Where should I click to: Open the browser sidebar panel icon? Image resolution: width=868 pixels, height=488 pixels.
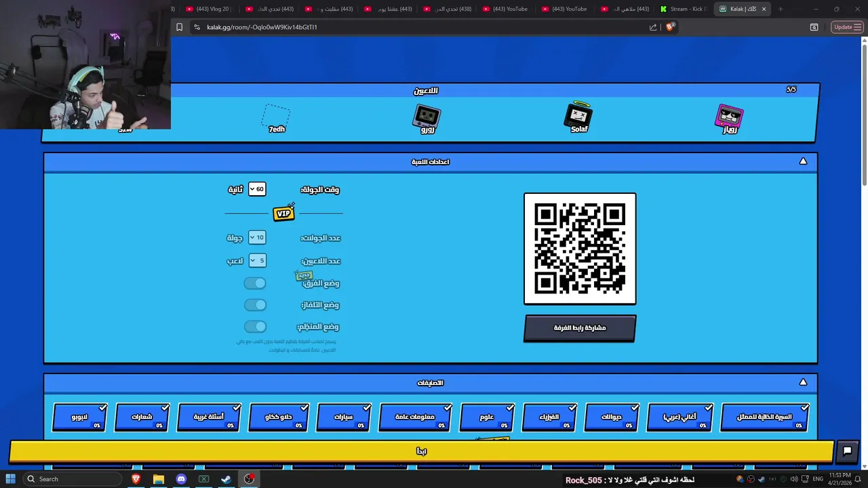click(814, 27)
